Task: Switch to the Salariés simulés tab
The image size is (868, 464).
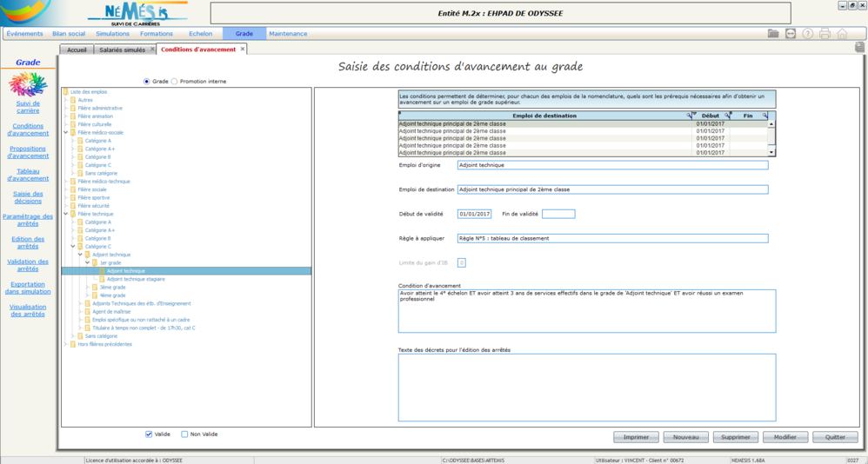Action: point(123,50)
